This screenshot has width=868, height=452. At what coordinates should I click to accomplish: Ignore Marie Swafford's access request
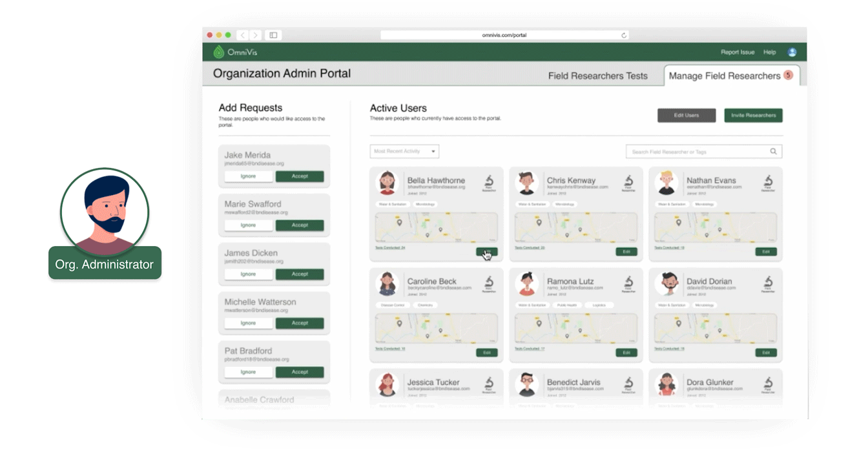(248, 225)
